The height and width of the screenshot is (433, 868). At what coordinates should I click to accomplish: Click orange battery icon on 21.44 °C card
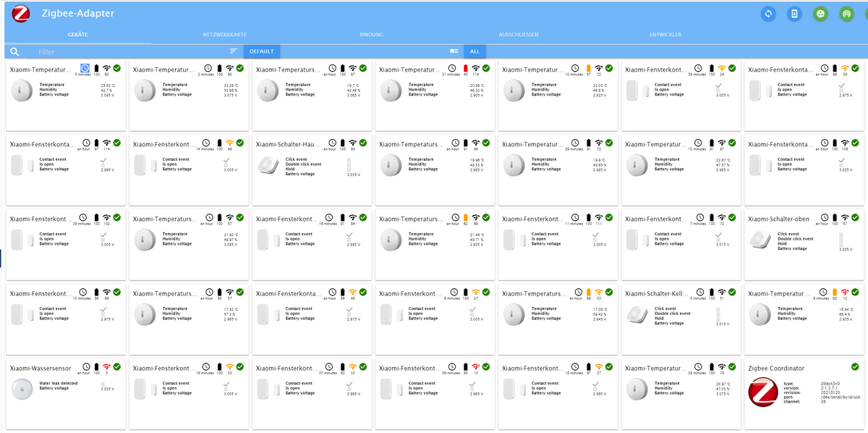[x=466, y=217]
